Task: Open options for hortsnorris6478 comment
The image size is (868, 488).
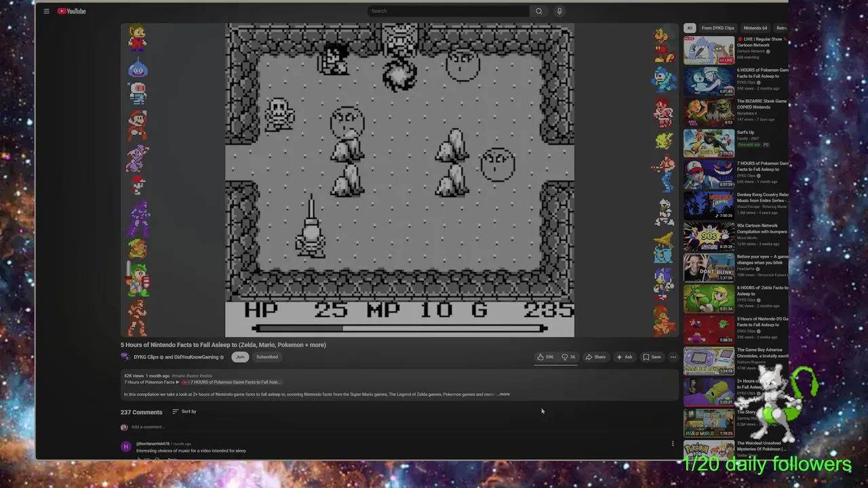Action: point(673,444)
